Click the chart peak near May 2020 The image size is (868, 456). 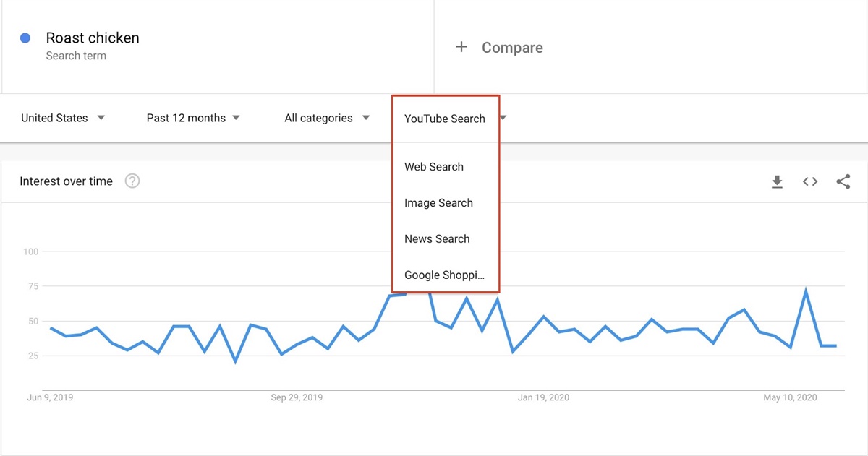(x=805, y=288)
